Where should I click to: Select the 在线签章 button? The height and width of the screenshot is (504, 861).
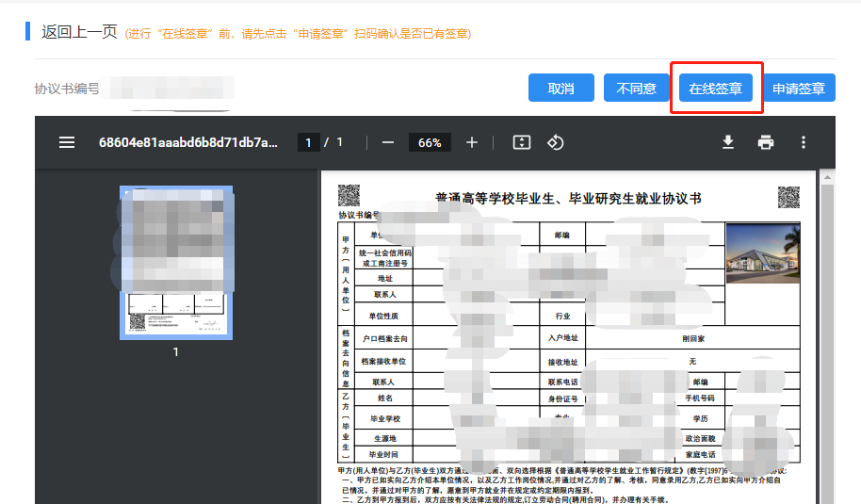click(x=715, y=89)
